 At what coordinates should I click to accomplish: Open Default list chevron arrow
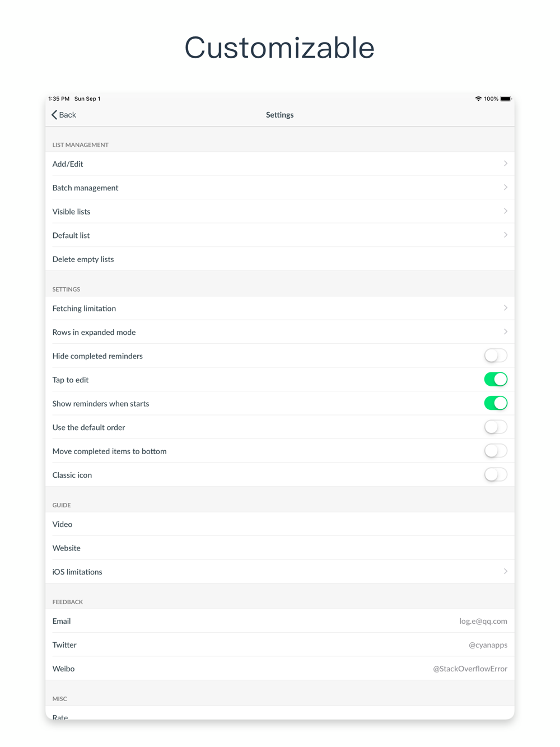point(505,235)
